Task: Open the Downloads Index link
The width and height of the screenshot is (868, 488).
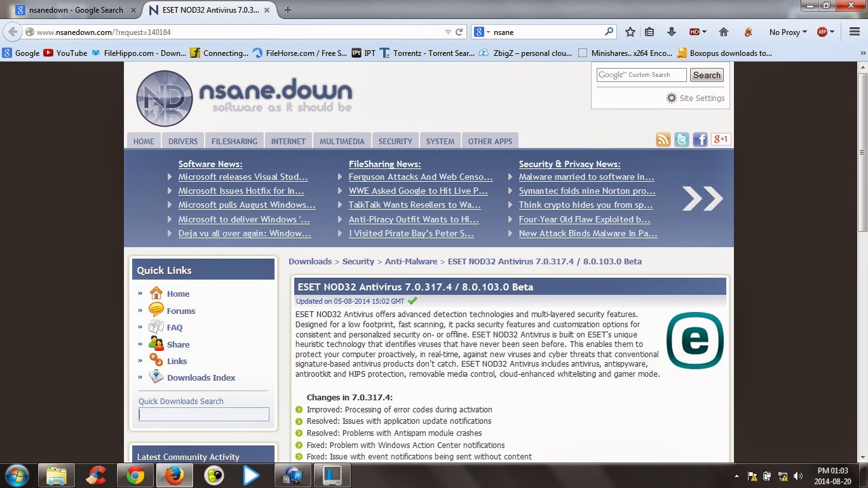Action: click(201, 377)
